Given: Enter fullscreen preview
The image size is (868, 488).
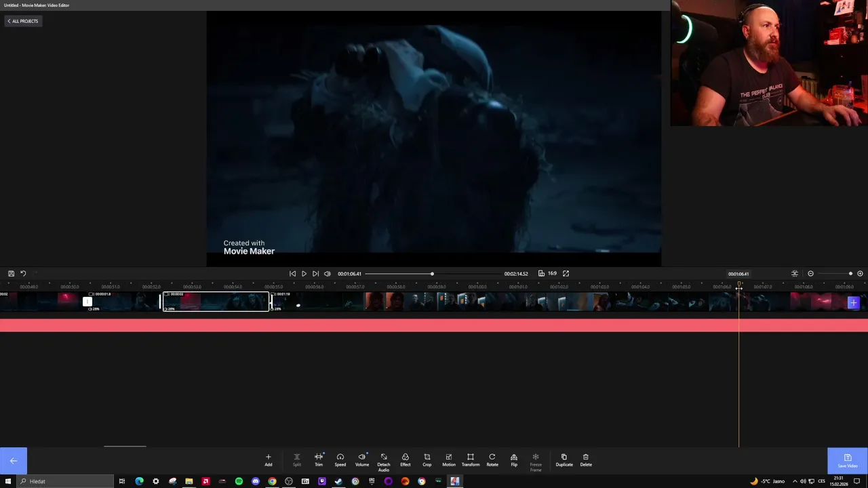Looking at the screenshot, I should click(x=566, y=273).
